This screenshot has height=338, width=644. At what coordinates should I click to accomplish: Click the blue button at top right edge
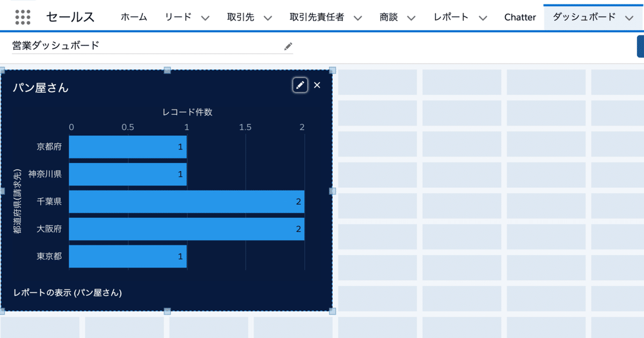641,47
